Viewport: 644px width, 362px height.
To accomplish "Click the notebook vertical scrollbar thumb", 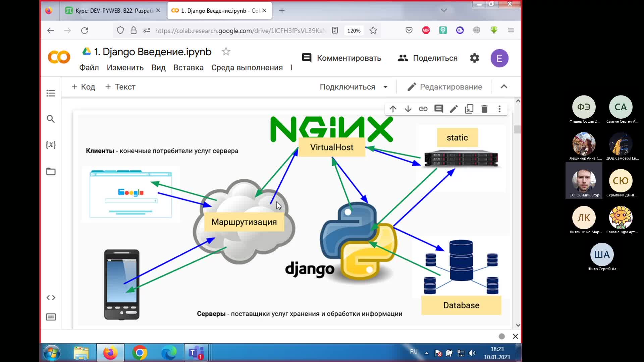I will tap(518, 129).
